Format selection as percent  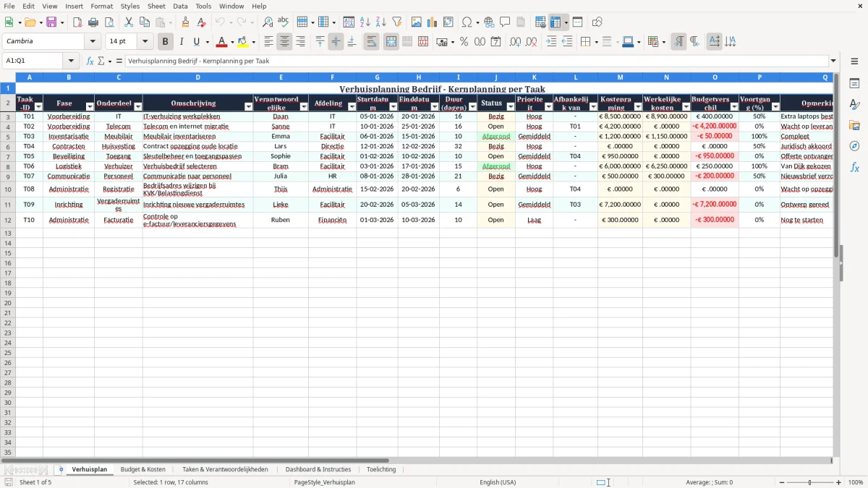pyautogui.click(x=464, y=42)
